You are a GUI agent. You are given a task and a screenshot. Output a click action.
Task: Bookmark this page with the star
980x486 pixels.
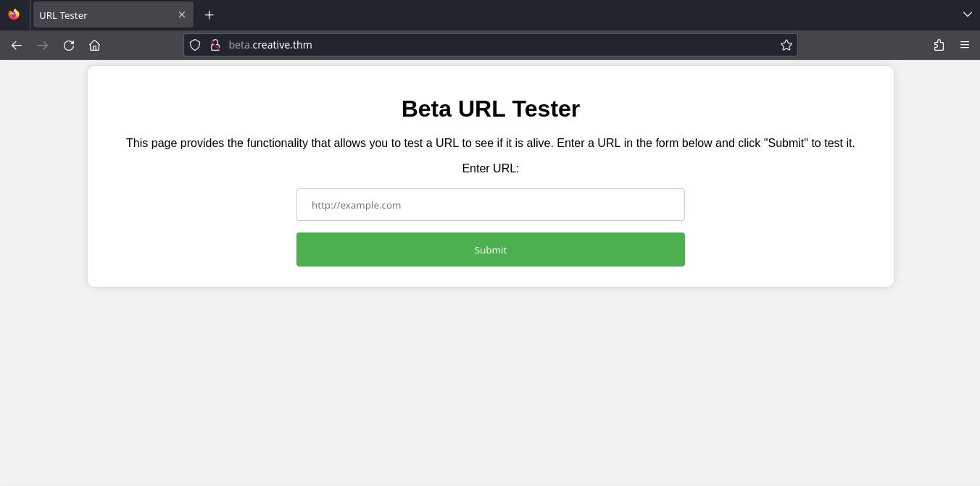786,45
